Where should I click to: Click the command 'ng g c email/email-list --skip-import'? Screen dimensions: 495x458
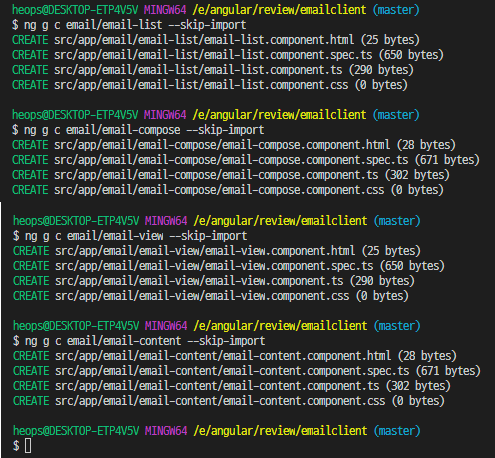(x=135, y=25)
